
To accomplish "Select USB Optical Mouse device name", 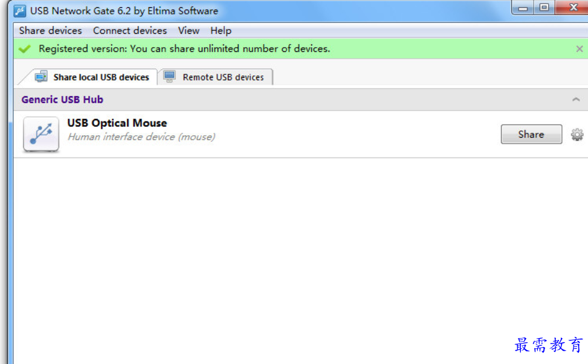I will (117, 123).
